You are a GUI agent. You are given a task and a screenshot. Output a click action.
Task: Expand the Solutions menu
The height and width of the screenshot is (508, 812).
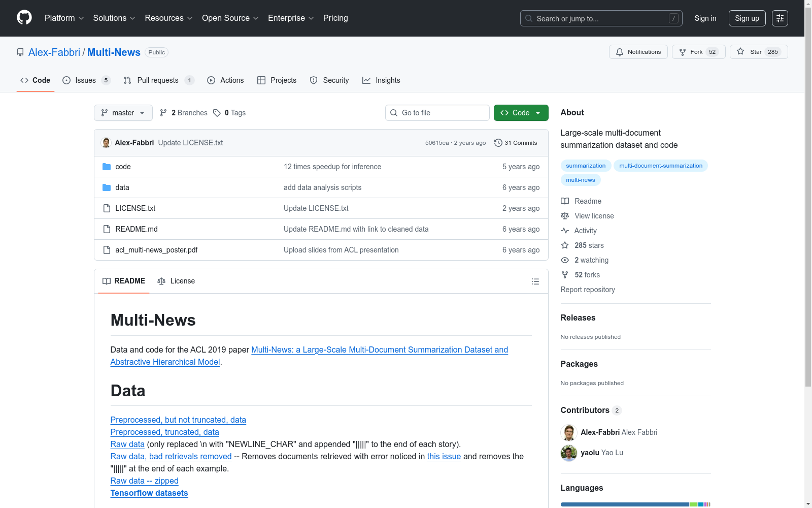114,18
